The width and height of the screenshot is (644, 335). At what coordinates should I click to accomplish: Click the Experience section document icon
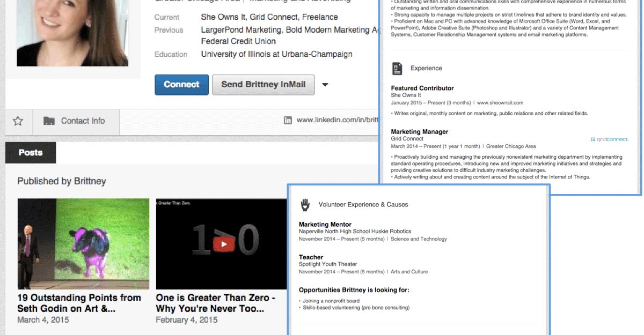pyautogui.click(x=397, y=68)
